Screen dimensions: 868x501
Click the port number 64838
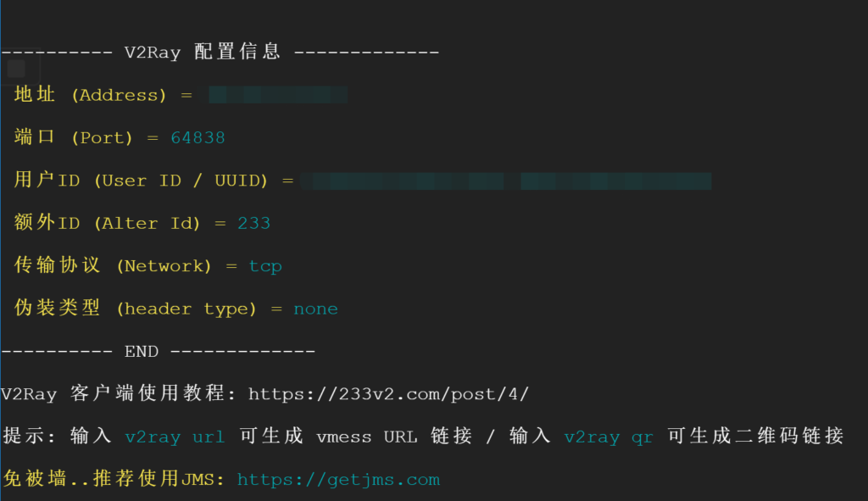(x=198, y=137)
